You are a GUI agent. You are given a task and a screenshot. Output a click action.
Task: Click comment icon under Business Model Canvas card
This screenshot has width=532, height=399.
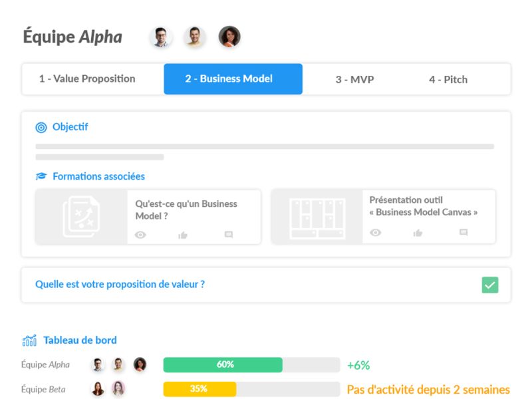[464, 233]
